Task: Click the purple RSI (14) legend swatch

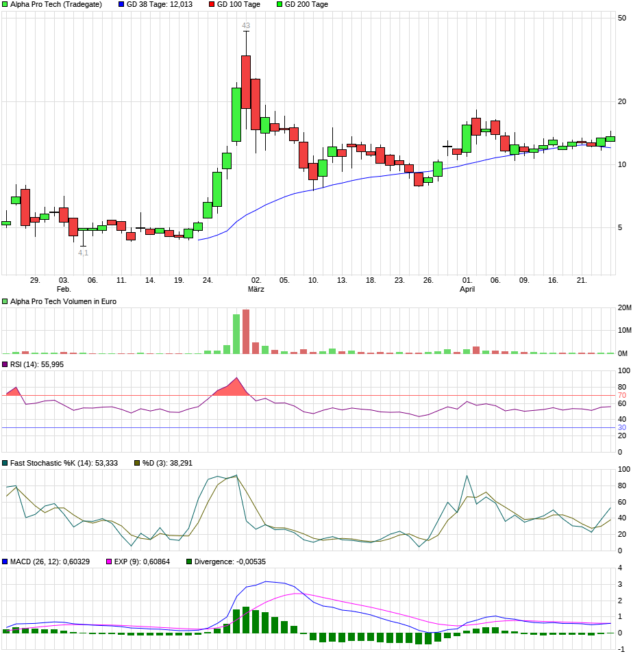Action: [x=5, y=365]
